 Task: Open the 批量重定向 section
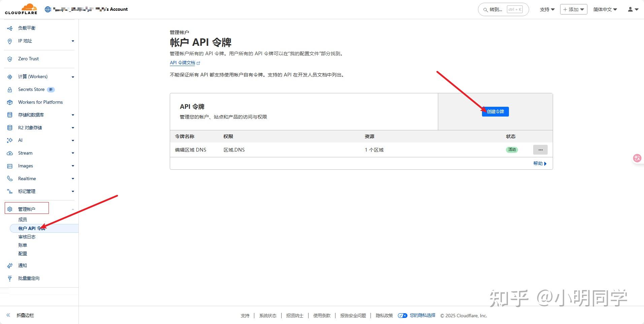(29, 278)
